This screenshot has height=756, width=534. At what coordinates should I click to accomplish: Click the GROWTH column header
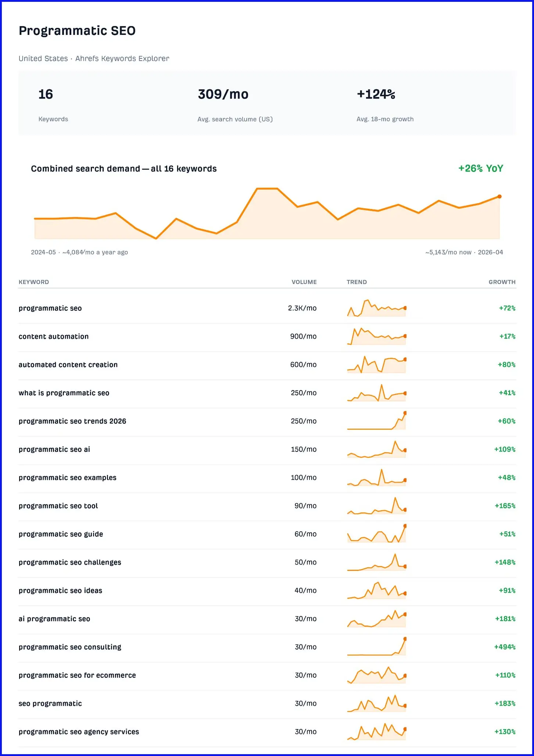click(502, 282)
